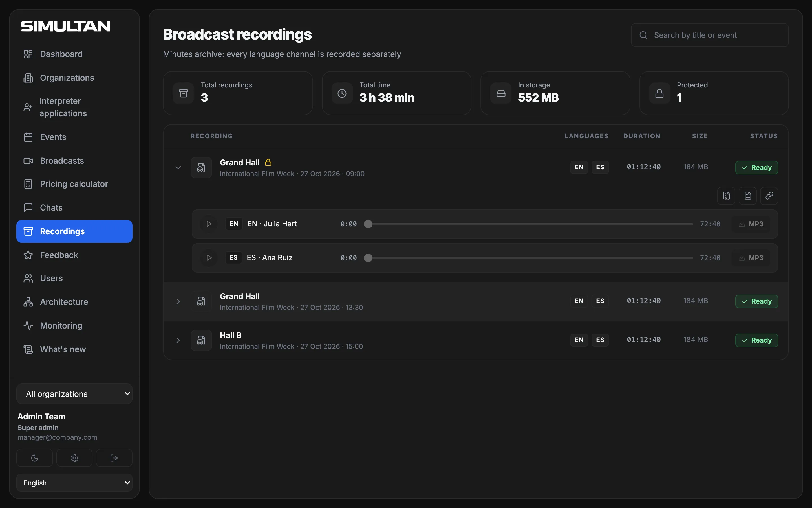Image resolution: width=812 pixels, height=508 pixels.
Task: Click the Total time clock icon
Action: pyautogui.click(x=342, y=93)
